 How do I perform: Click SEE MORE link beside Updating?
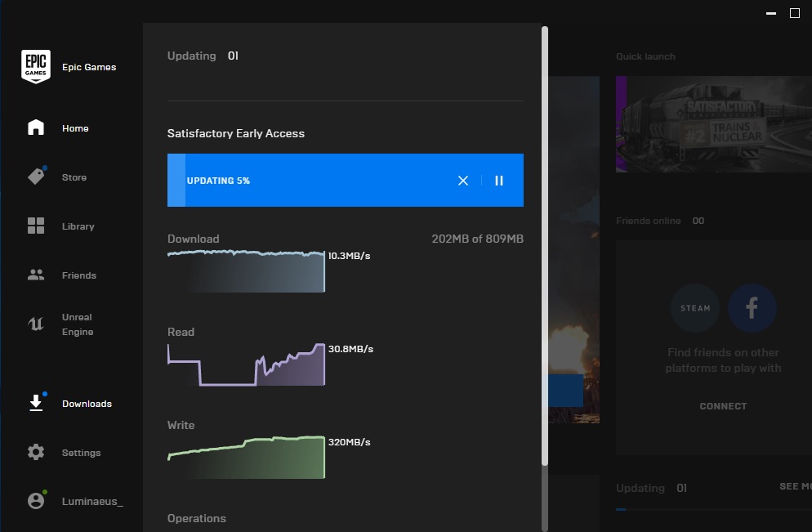point(796,486)
